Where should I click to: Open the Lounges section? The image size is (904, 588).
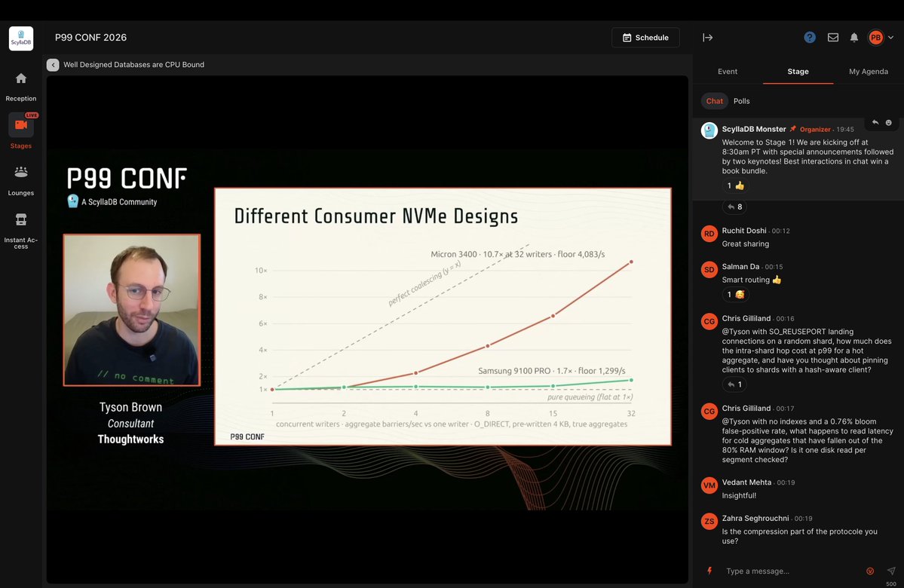(21, 180)
